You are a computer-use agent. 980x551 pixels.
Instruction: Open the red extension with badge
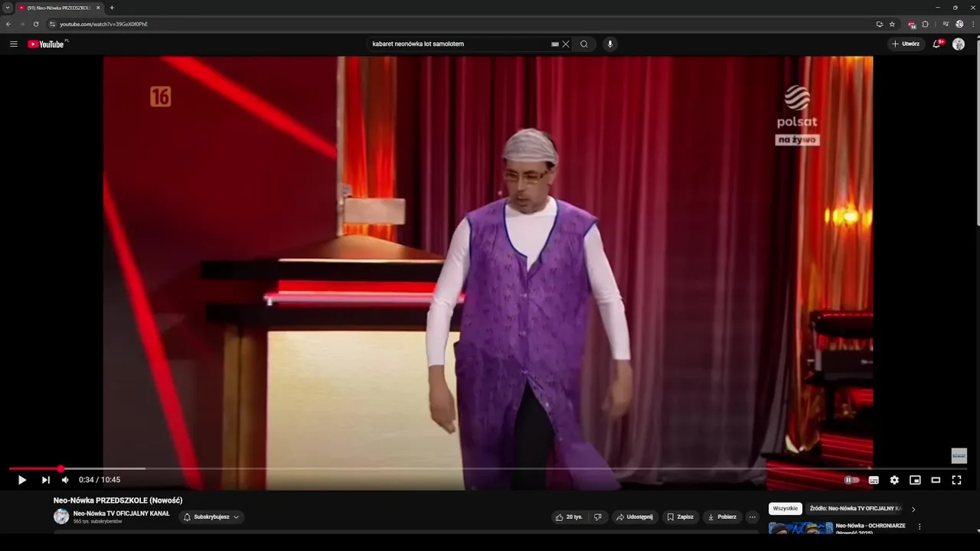pos(911,24)
